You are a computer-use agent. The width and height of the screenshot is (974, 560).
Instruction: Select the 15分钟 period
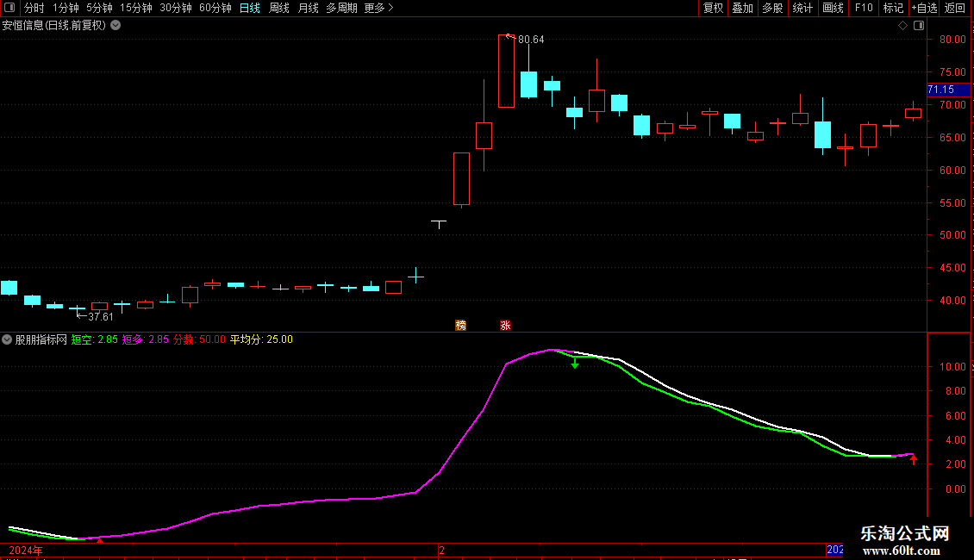click(135, 8)
